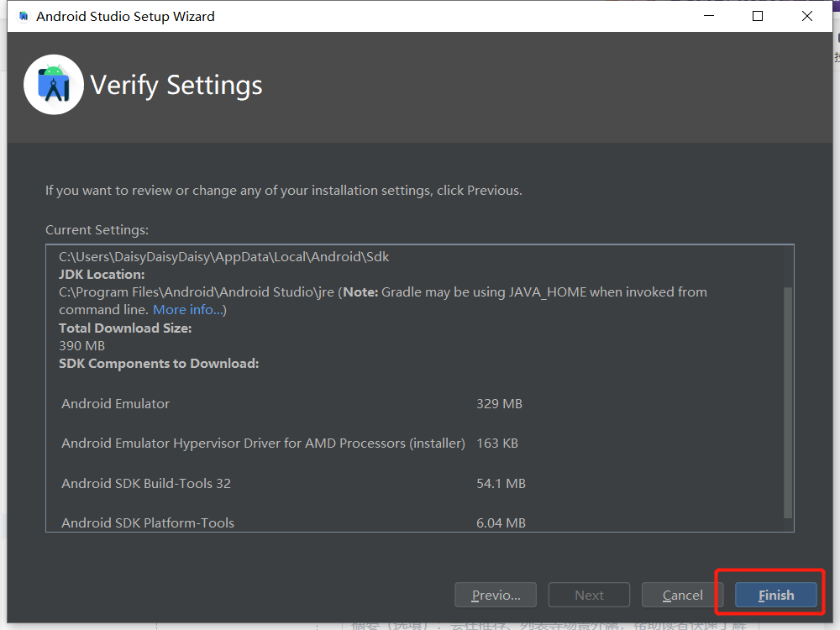
Task: Click the Current Settings label
Action: (97, 230)
